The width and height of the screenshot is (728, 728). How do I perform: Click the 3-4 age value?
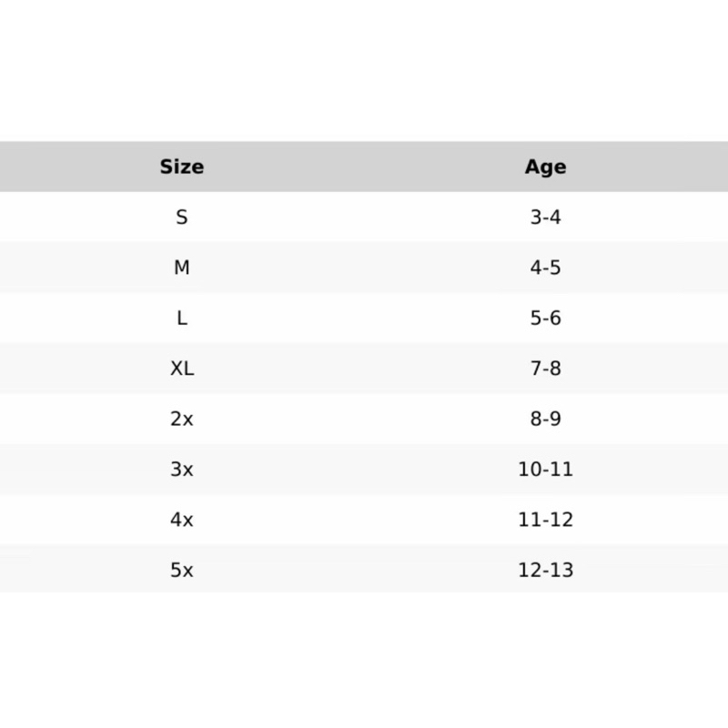(545, 217)
